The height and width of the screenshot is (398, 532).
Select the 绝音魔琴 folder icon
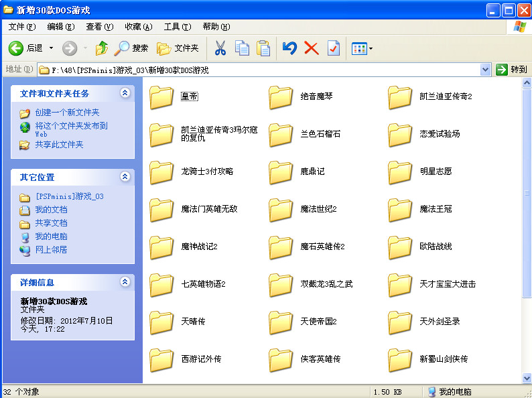[x=281, y=97]
